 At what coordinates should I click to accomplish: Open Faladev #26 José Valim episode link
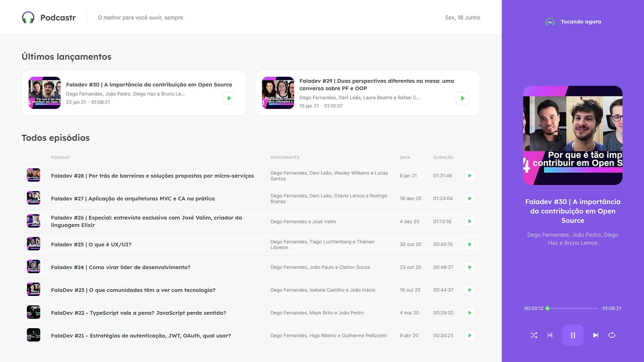(147, 221)
